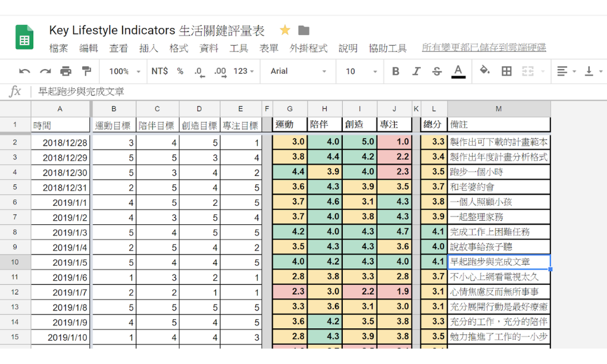Format as percent
The image size is (607, 364).
click(180, 71)
